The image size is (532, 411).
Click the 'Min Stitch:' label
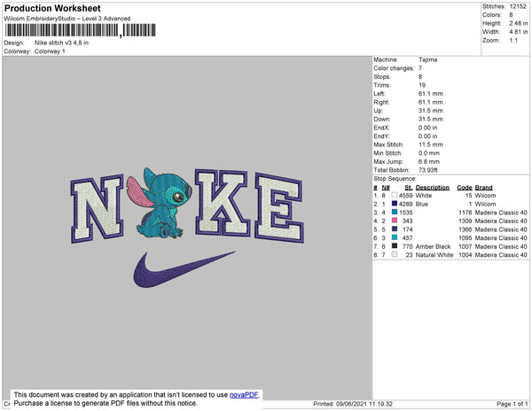[x=387, y=153]
